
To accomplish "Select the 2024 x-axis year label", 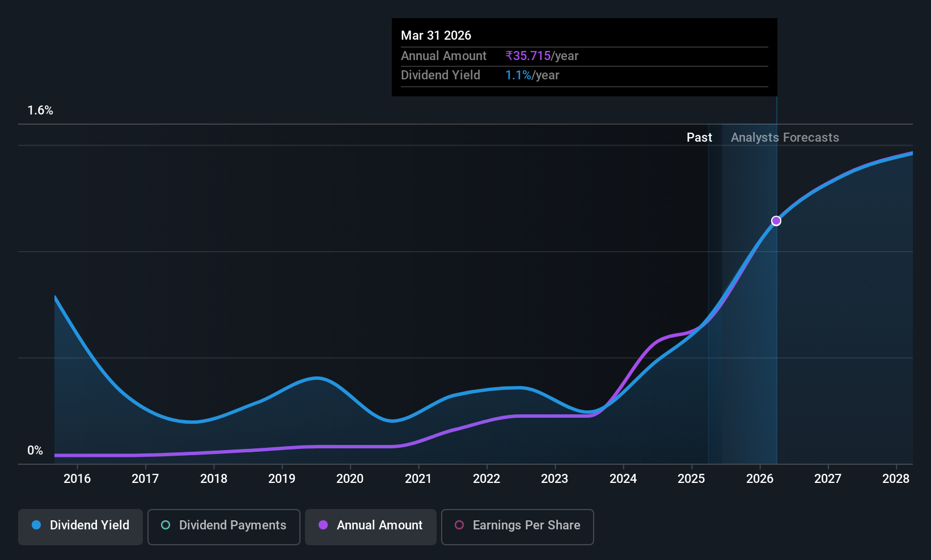I will click(623, 479).
